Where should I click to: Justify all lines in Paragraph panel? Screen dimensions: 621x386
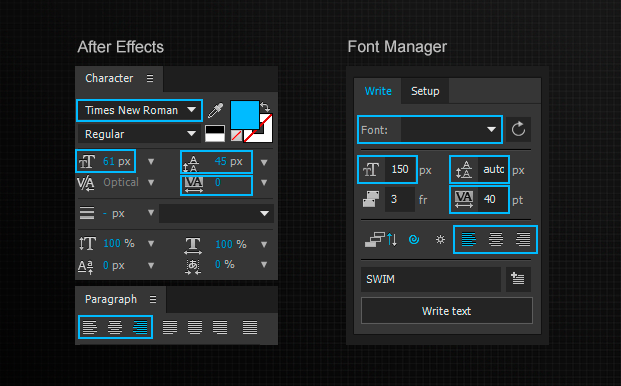click(250, 327)
